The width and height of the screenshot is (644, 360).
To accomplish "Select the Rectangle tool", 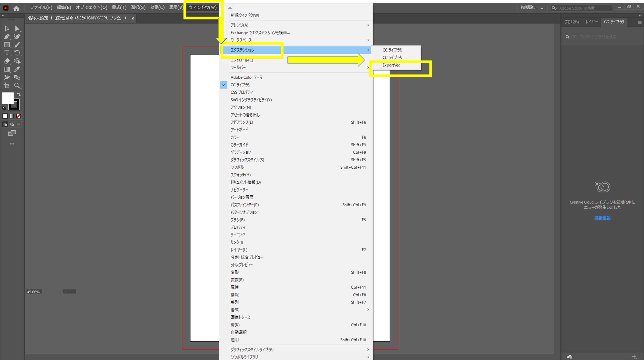I will point(7,45).
